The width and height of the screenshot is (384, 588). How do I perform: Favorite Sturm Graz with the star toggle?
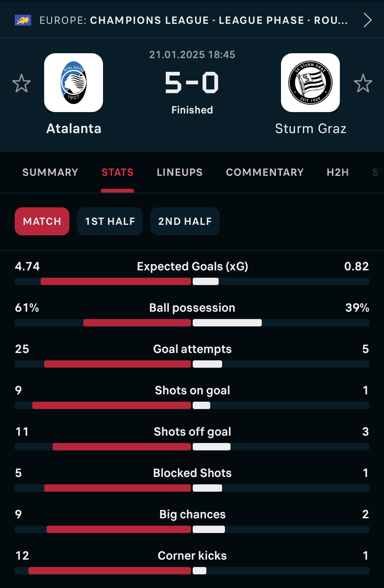363,83
